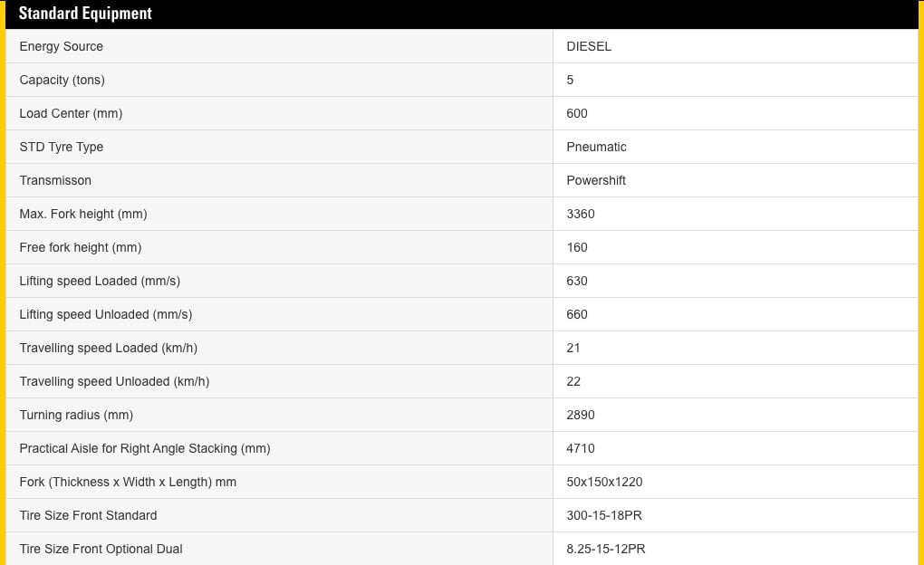This screenshot has width=924, height=565.
Task: Click the Travelling speed Unloaded value 22
Action: click(x=573, y=381)
